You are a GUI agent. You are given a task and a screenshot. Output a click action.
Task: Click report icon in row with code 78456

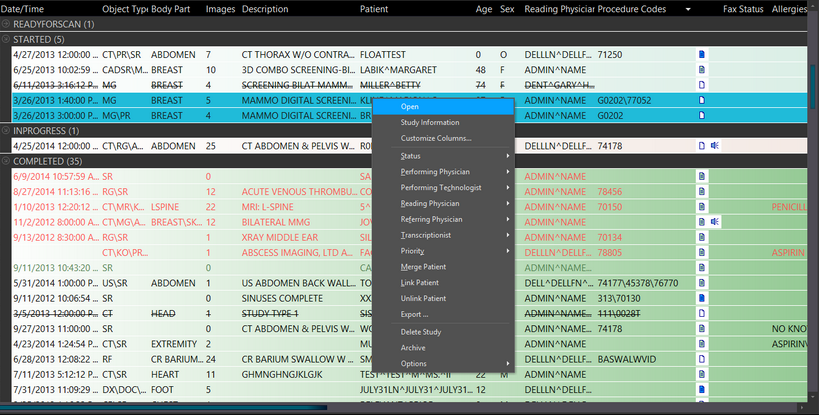pos(702,192)
